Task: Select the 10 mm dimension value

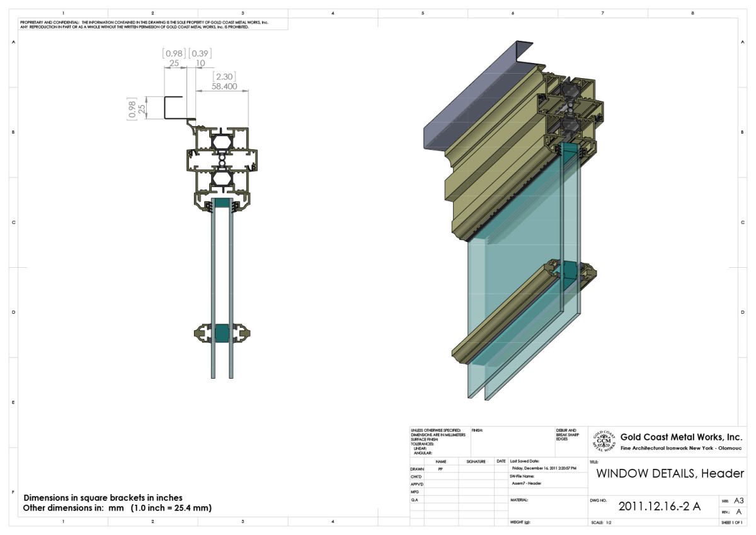Action: tap(200, 63)
